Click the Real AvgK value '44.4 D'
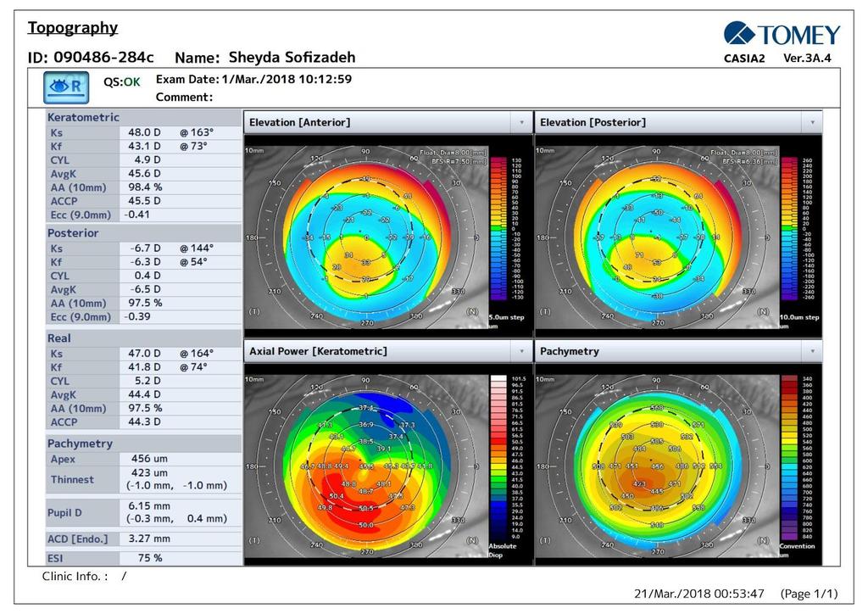 click(x=144, y=394)
